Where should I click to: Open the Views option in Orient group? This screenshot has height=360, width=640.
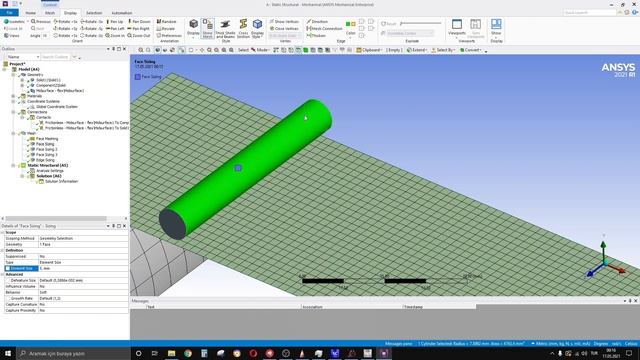click(x=12, y=36)
